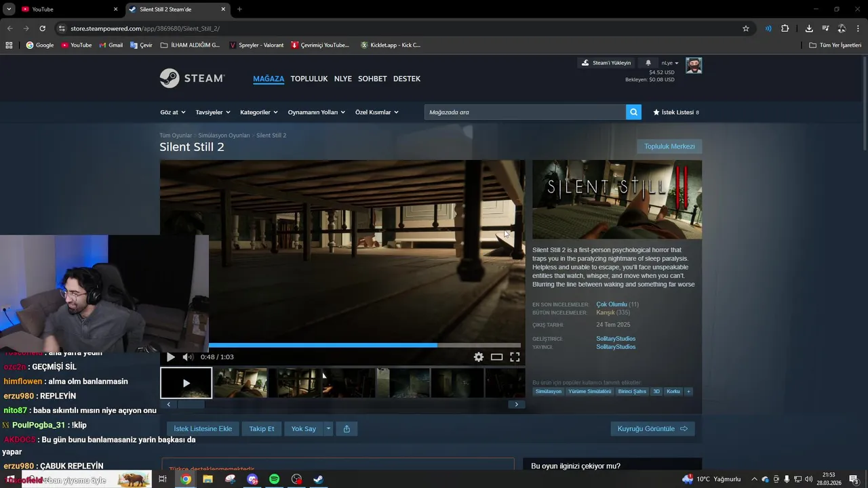Open the Kicklet.app bookmark
This screenshot has width=868, height=488.
[391, 45]
